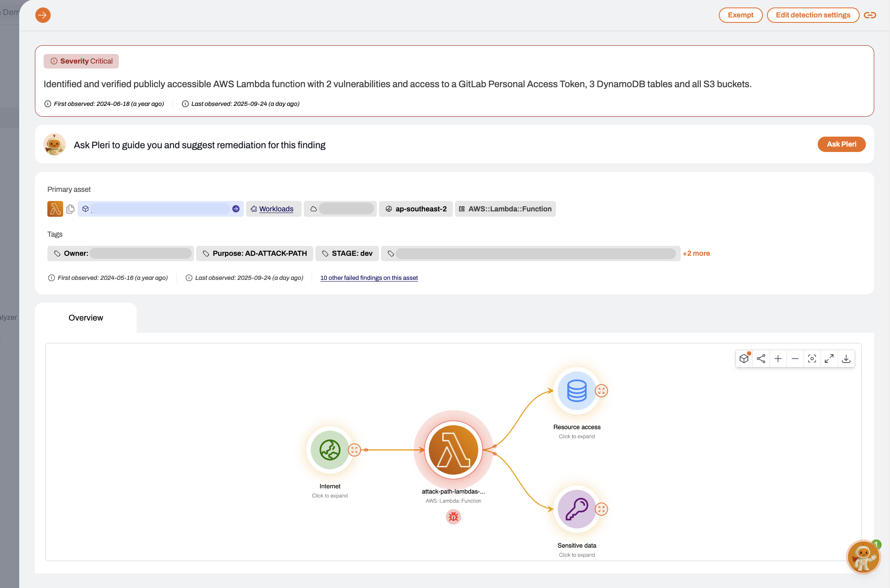Open the Workloads link
890x588 pixels.
click(x=276, y=209)
